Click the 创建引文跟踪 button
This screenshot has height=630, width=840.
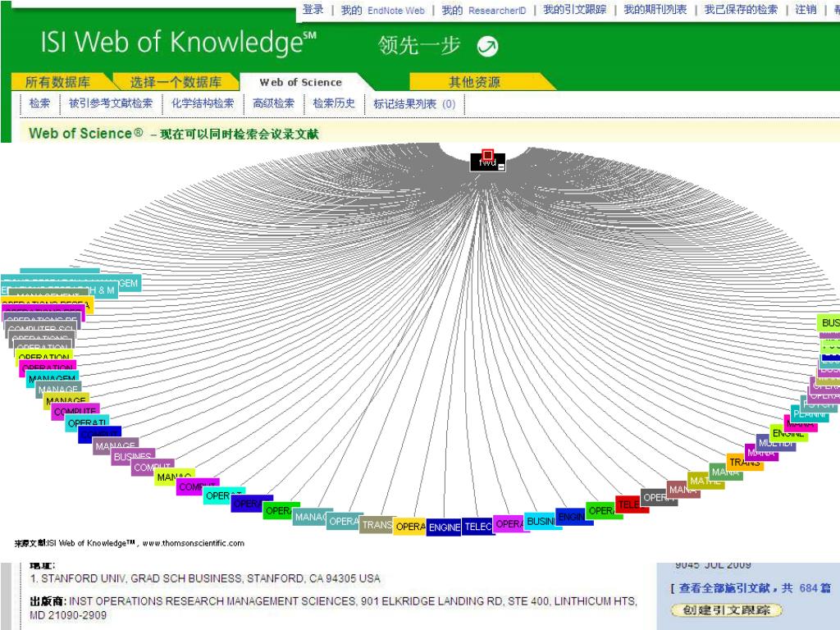pos(727,609)
